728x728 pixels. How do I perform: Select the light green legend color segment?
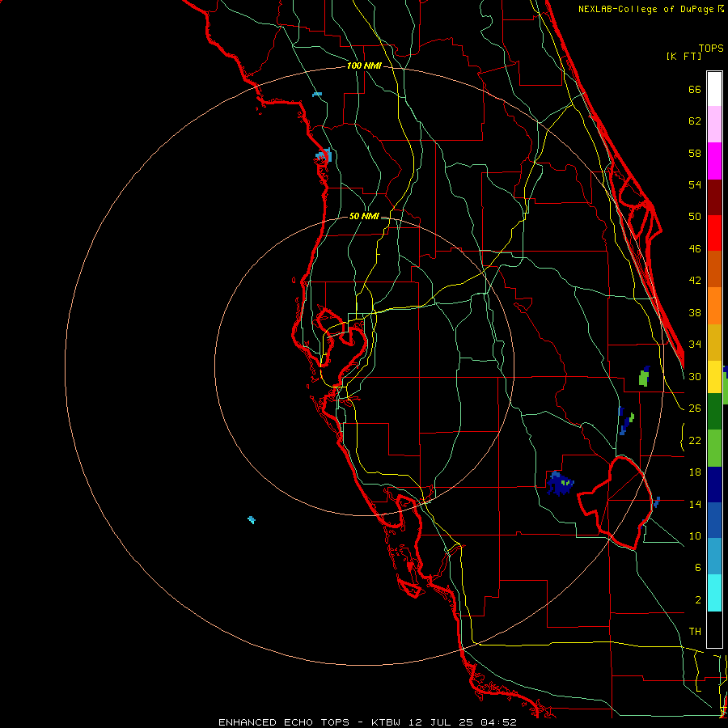pos(714,448)
